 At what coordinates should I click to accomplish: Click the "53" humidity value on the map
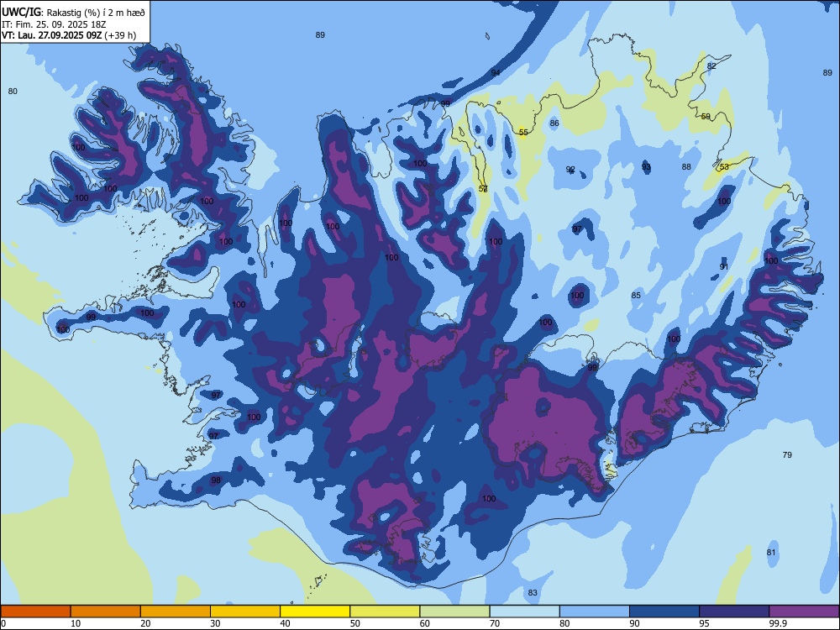(x=724, y=166)
